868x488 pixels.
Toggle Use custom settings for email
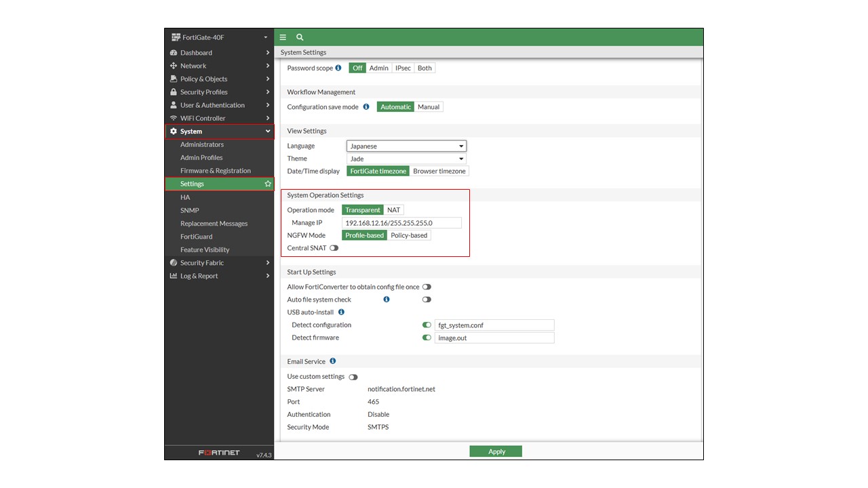pyautogui.click(x=353, y=377)
